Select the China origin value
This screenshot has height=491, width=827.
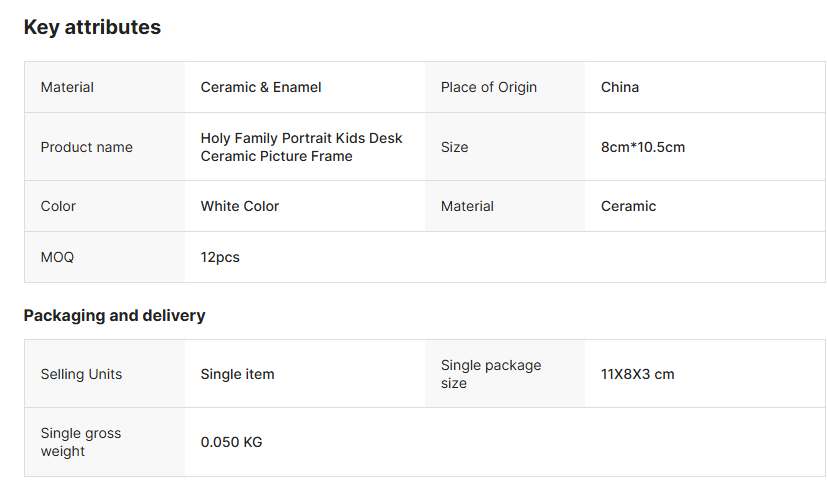[x=620, y=87]
